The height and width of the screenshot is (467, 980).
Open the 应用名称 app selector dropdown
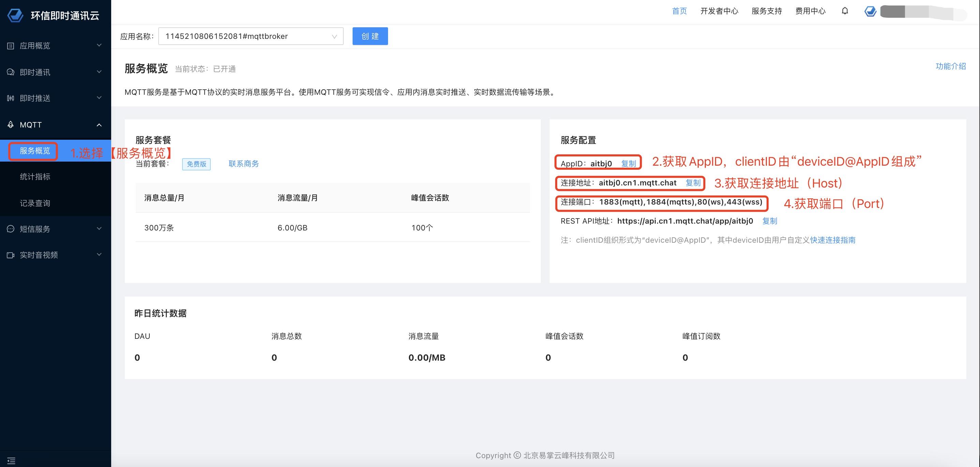pyautogui.click(x=251, y=36)
